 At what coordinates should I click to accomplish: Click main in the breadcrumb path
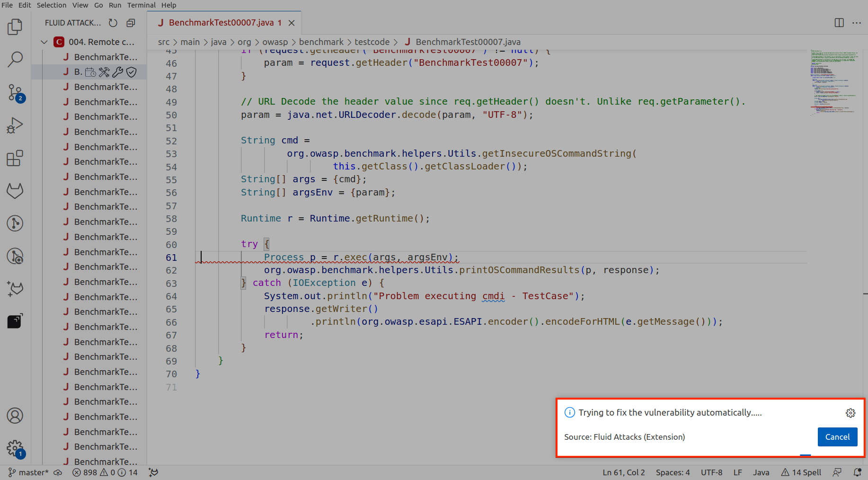point(190,42)
